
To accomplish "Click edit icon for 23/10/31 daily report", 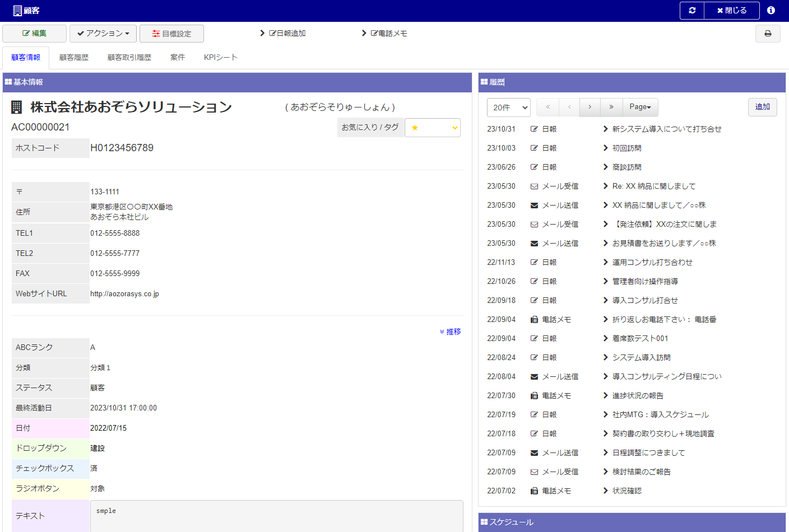I will pos(534,129).
